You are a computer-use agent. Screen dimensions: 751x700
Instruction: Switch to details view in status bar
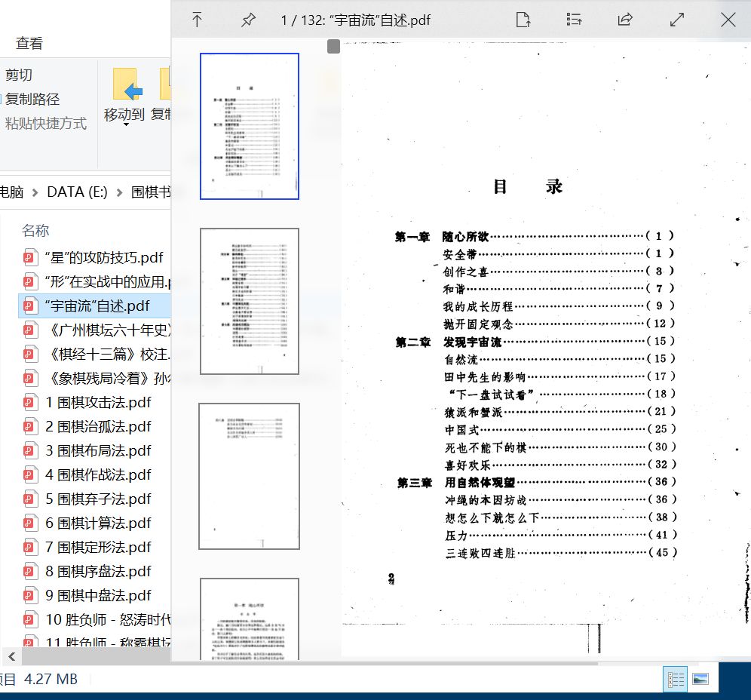[676, 679]
